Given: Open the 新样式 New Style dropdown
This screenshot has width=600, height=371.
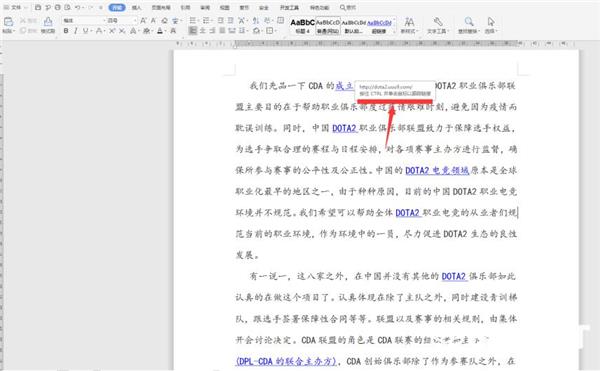Looking at the screenshot, I should coord(409,25).
